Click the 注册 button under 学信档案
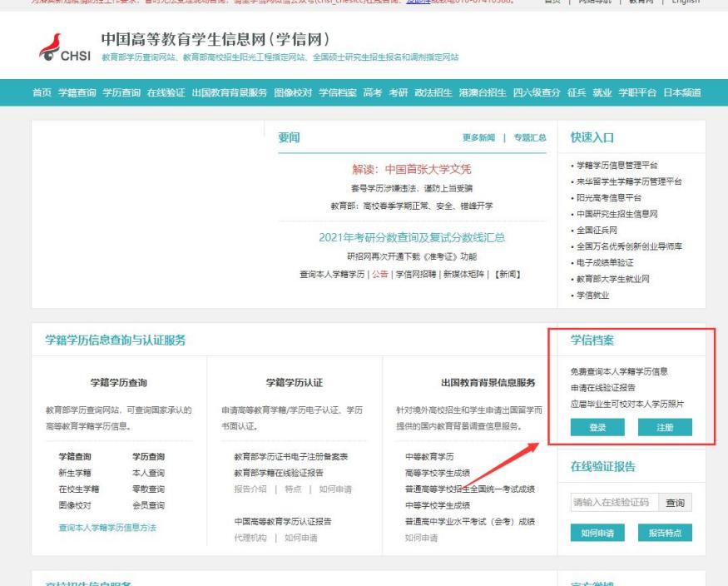728x586 pixels. point(665,427)
